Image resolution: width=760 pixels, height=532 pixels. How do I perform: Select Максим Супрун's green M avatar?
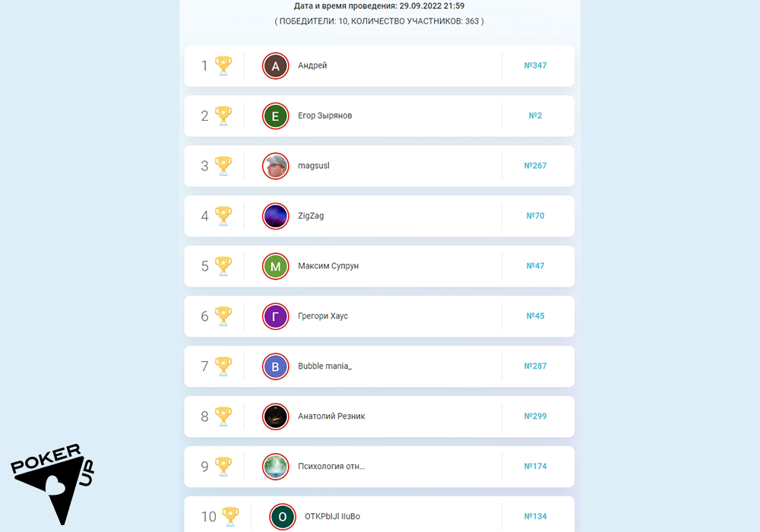click(x=275, y=266)
